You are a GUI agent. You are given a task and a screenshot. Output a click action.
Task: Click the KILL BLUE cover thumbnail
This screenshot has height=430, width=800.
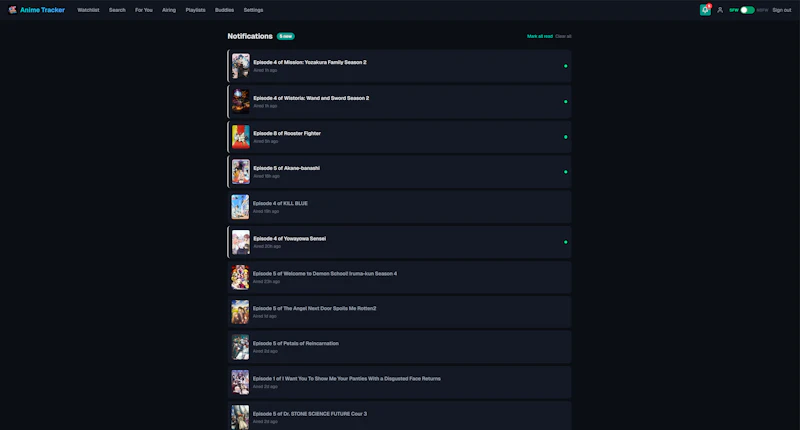pos(240,207)
